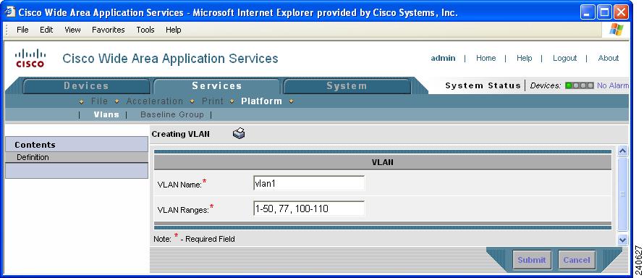Open the Tools menu
Screen dimensions: 644x278
(x=145, y=30)
